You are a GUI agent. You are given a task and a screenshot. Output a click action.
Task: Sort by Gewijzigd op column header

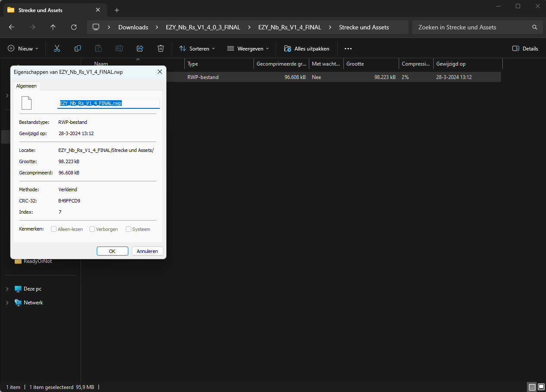468,64
